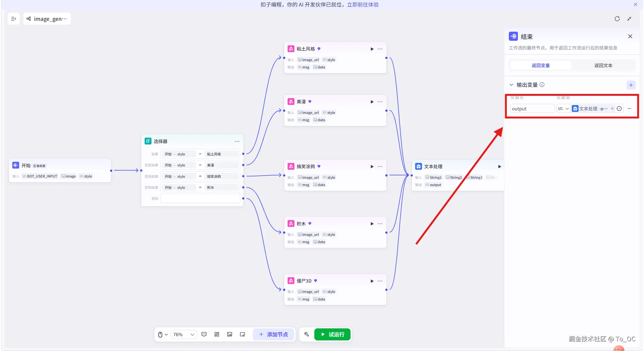The image size is (644, 351).
Task: Add a new output variable
Action: coord(631,85)
